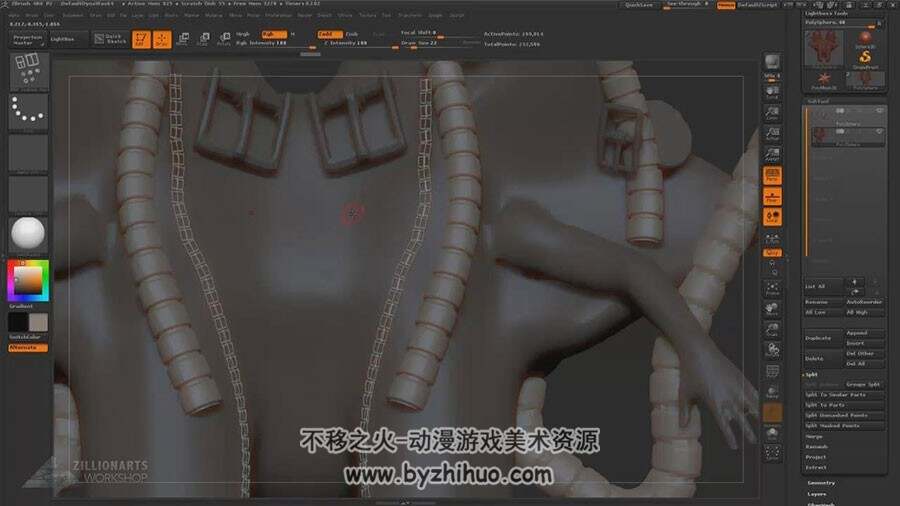Click the Duplicate subtool button
The width and height of the screenshot is (900, 506).
[x=823, y=338]
